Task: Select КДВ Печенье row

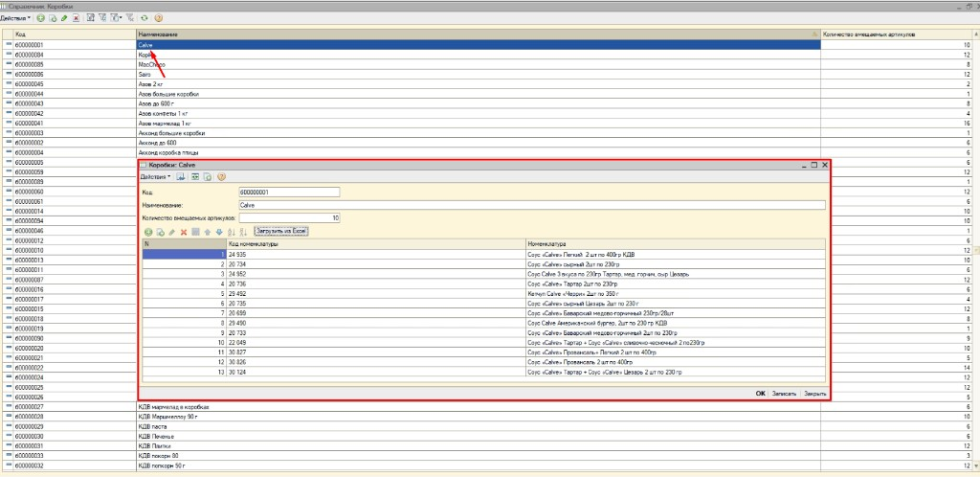Action: 487,437
